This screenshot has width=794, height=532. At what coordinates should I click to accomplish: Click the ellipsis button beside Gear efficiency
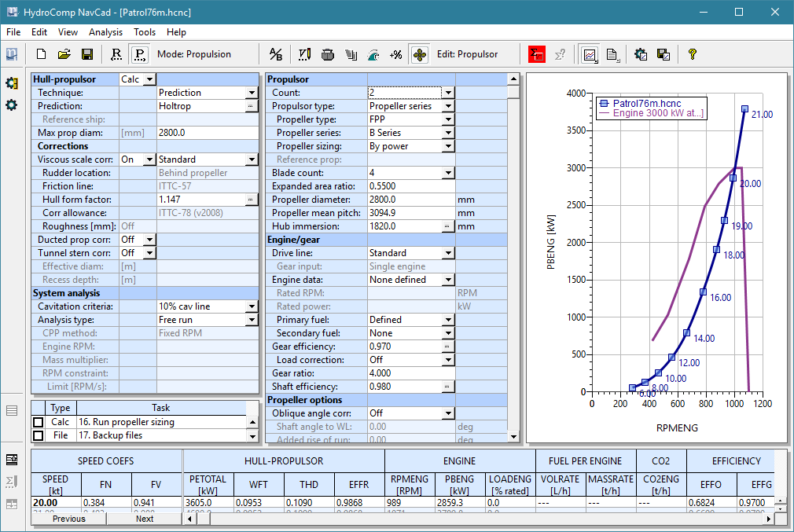[x=447, y=347]
